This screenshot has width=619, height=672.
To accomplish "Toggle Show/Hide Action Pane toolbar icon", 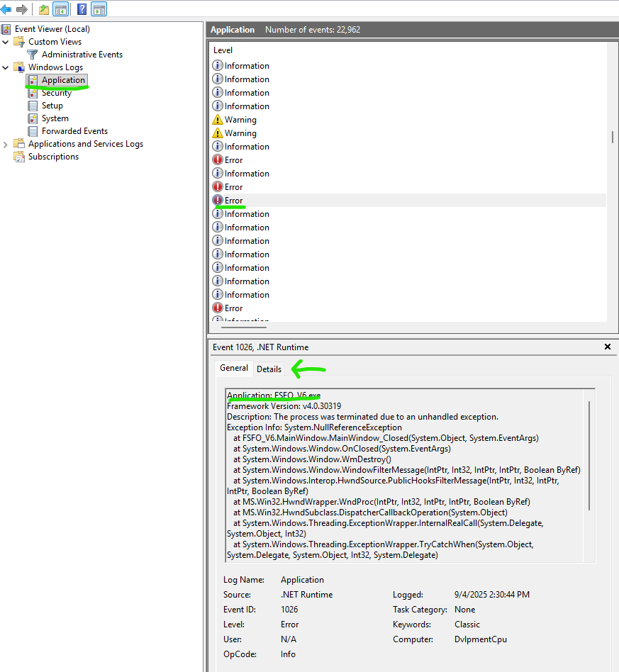I will 99,9.
